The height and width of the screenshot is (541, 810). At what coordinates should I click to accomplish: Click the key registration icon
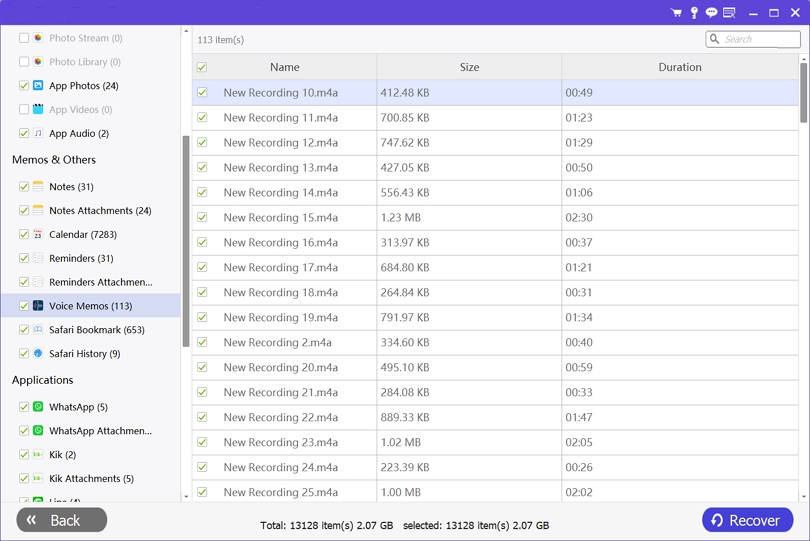[694, 13]
